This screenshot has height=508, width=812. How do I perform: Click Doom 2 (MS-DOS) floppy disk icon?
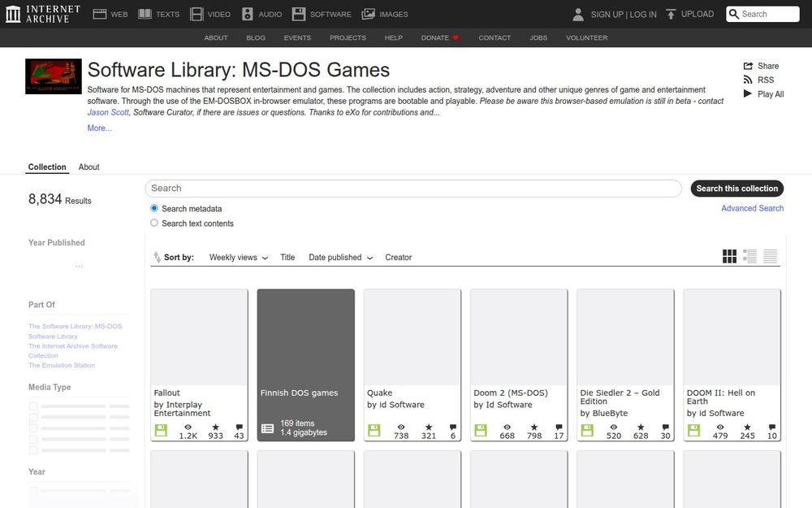coord(481,430)
